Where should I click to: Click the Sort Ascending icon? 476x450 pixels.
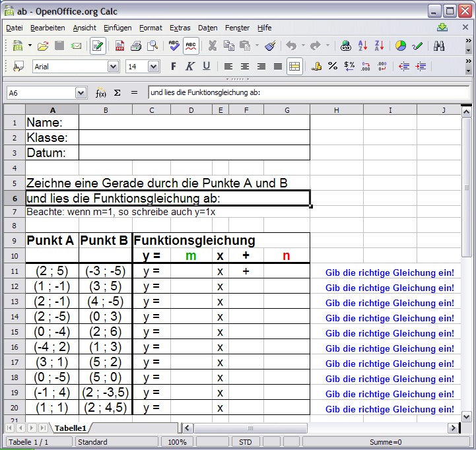pos(362,46)
